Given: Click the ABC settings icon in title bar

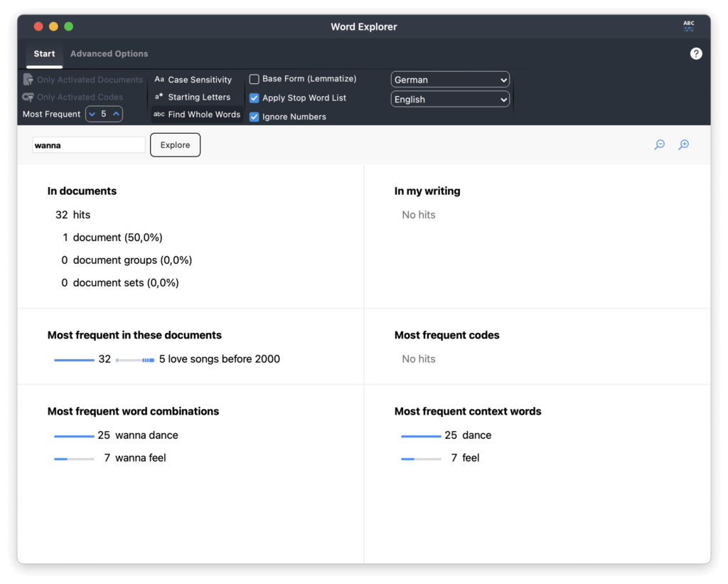Looking at the screenshot, I should 688,26.
